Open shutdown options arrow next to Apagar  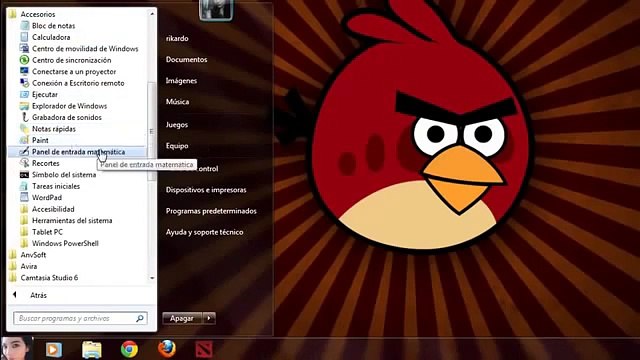(209, 318)
